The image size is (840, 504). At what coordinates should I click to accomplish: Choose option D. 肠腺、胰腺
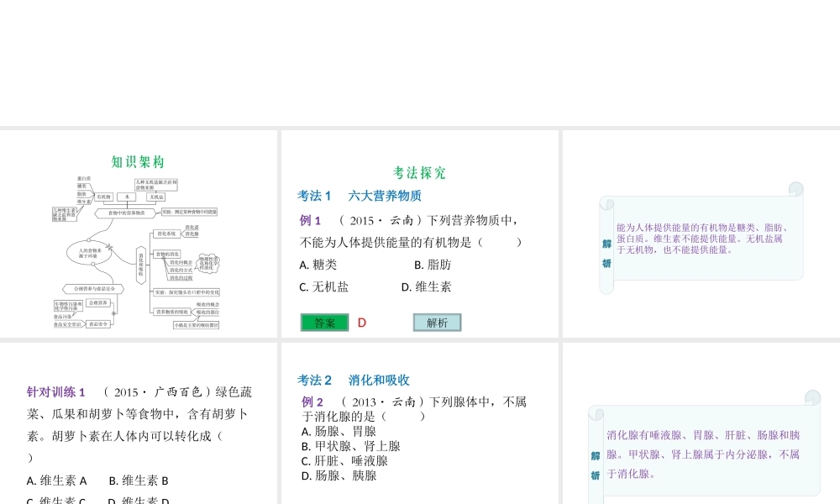(x=339, y=475)
